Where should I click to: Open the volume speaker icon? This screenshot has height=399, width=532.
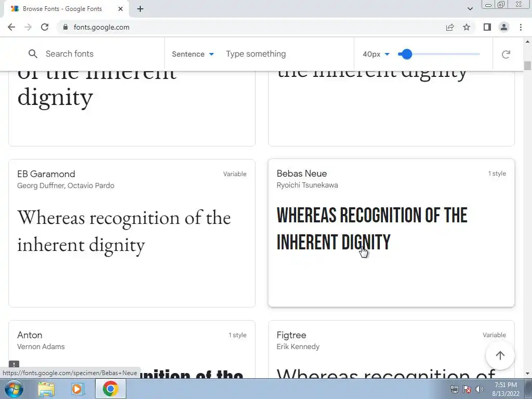click(480, 389)
